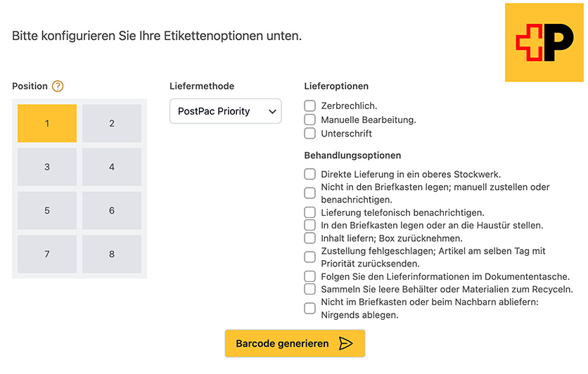Enable Nicht im Briefkasten oder beim Nachbarn
The height and width of the screenshot is (374, 588).
[309, 308]
